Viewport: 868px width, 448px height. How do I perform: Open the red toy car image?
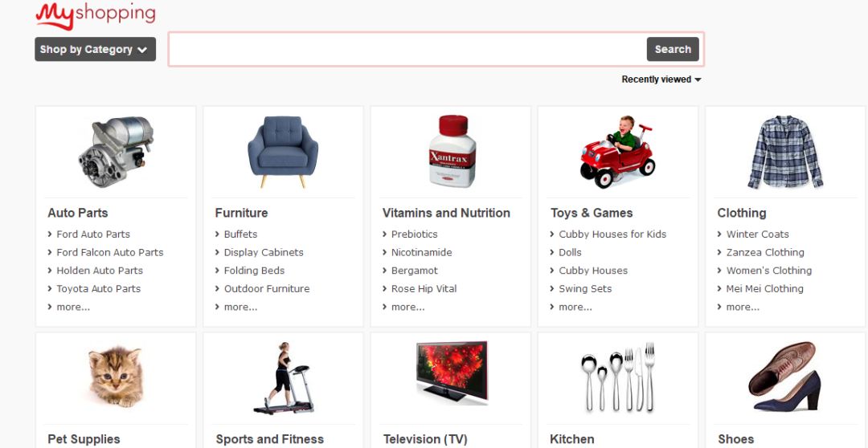pyautogui.click(x=618, y=152)
